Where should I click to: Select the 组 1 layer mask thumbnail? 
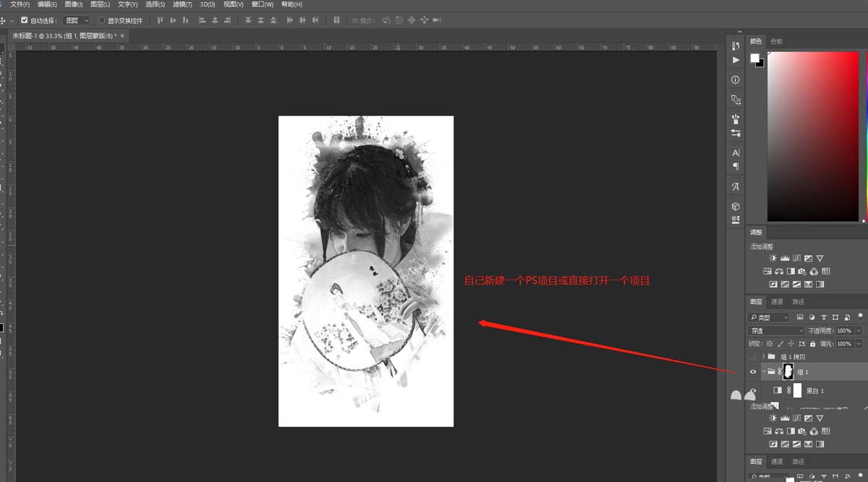coord(788,371)
